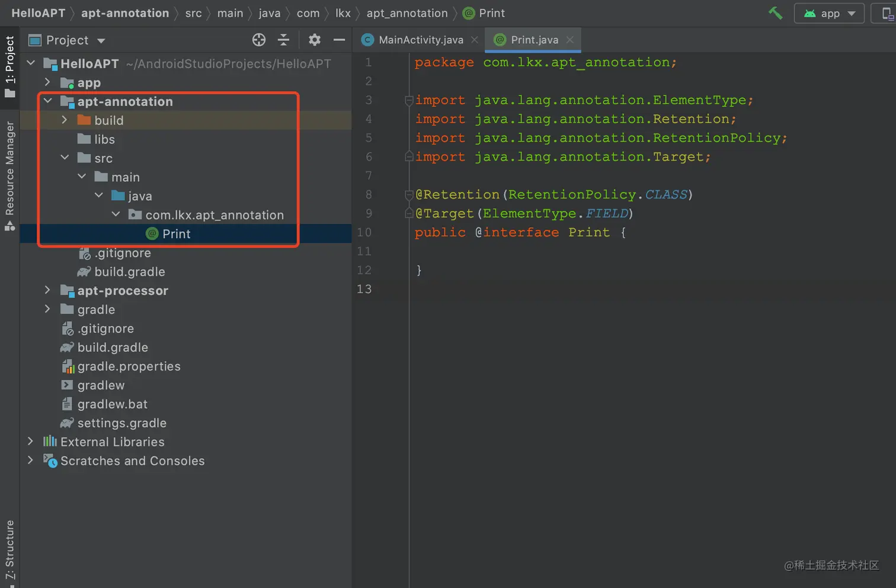The width and height of the screenshot is (896, 588).
Task: Place cursor on line number 13 gutter
Action: (364, 289)
